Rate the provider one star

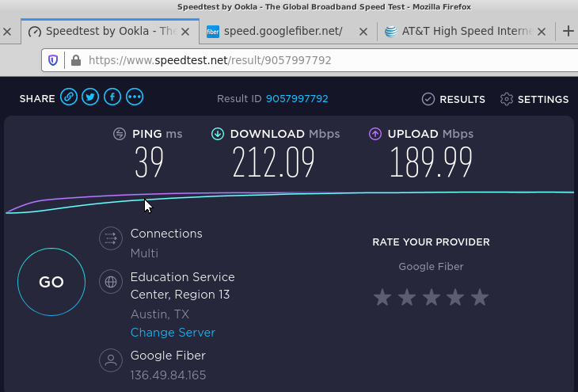(x=382, y=297)
